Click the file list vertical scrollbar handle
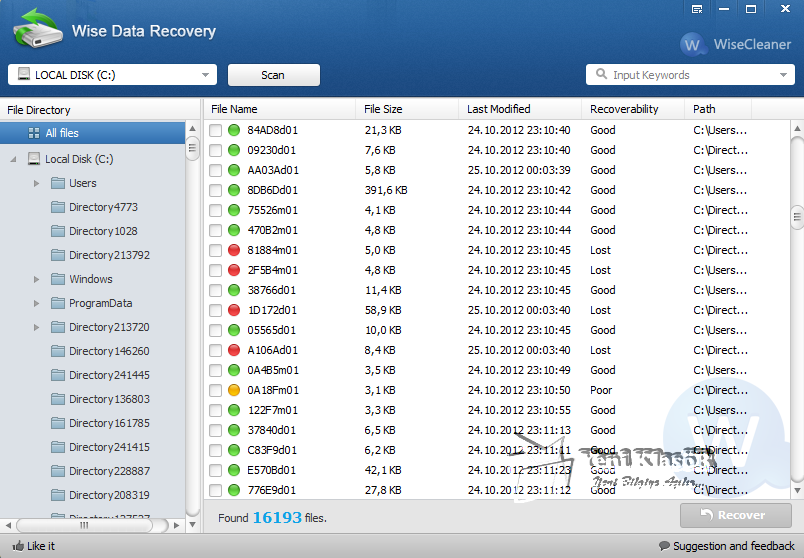 (x=797, y=218)
